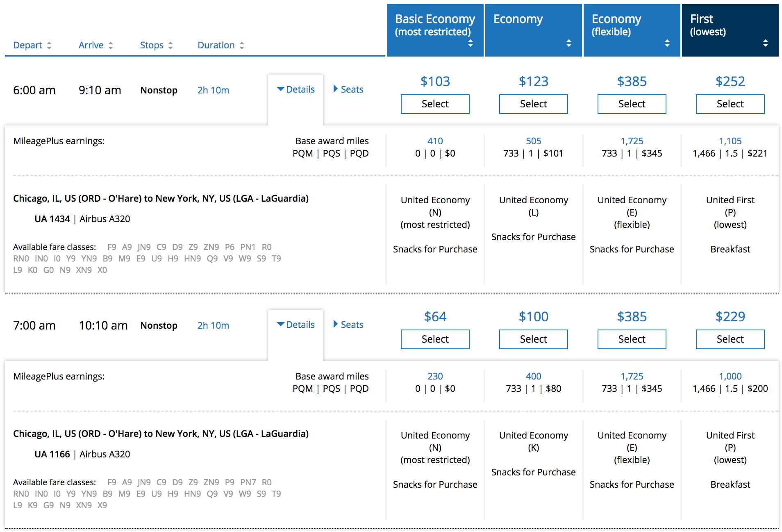Viewport: 782px width, 532px height.
Task: Collapse Details for the 6:00 am flight
Action: [x=296, y=89]
